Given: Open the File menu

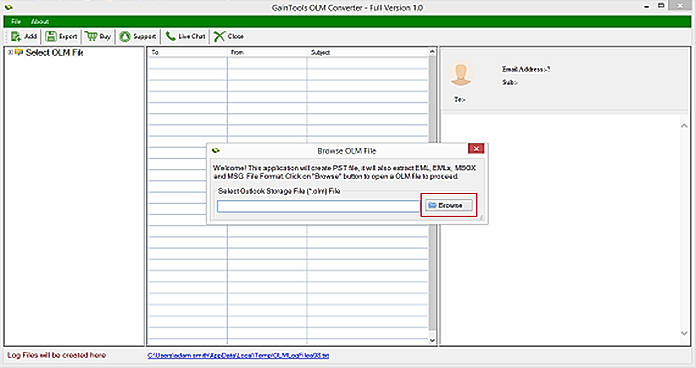Looking at the screenshot, I should coord(16,21).
